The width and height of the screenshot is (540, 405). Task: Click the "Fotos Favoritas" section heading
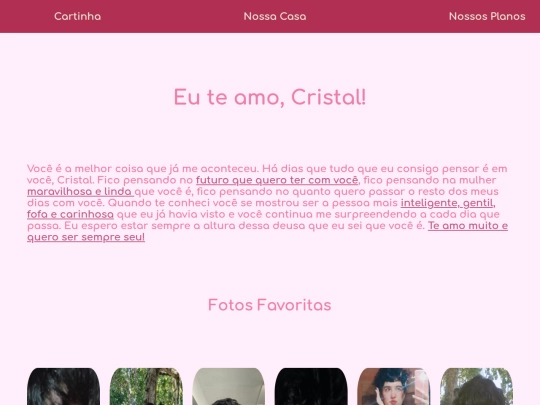coord(270,305)
